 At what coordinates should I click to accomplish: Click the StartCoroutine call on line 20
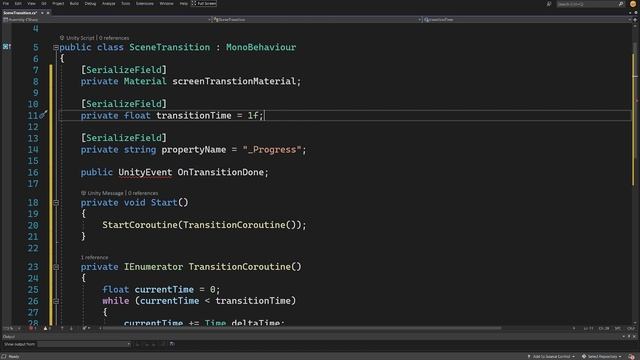[x=140, y=225]
